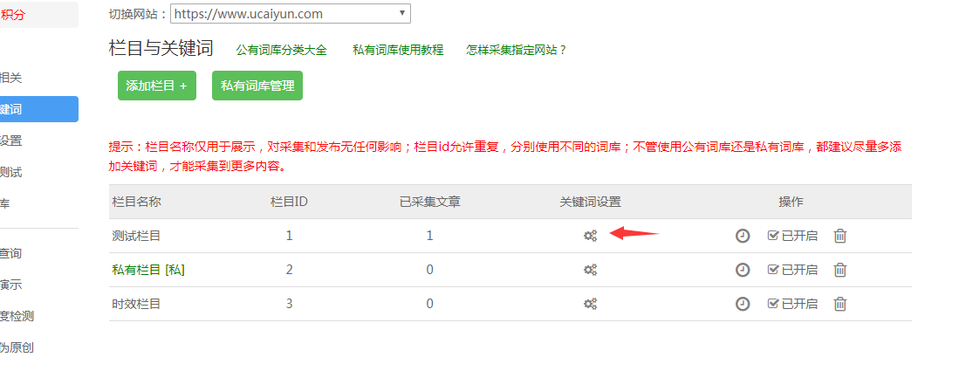Open the 怎样采集指定网站？ link
The height and width of the screenshot is (371, 980).
click(517, 50)
